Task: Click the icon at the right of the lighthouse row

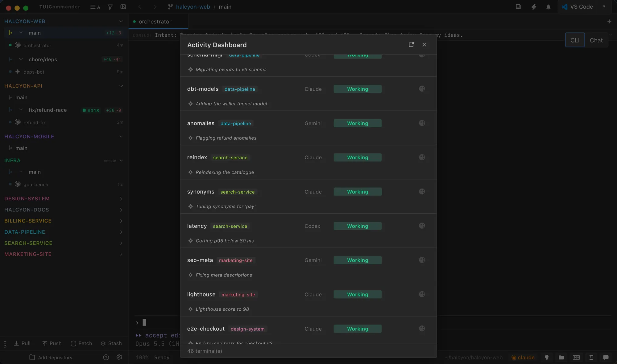Action: coord(422,294)
